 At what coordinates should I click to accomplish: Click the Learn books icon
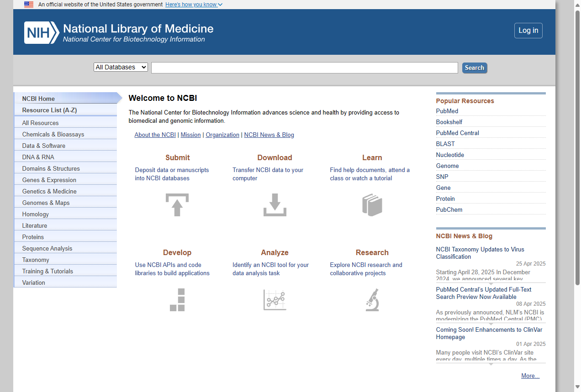point(372,205)
